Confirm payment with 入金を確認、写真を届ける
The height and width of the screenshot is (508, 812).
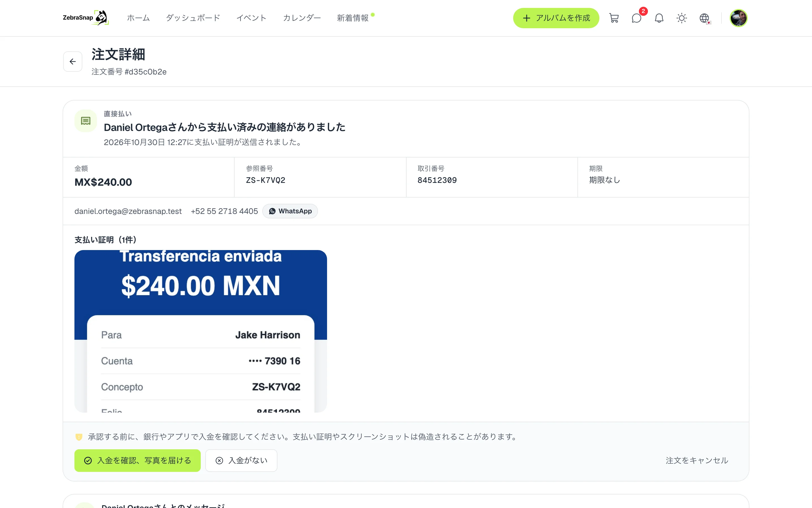click(137, 460)
